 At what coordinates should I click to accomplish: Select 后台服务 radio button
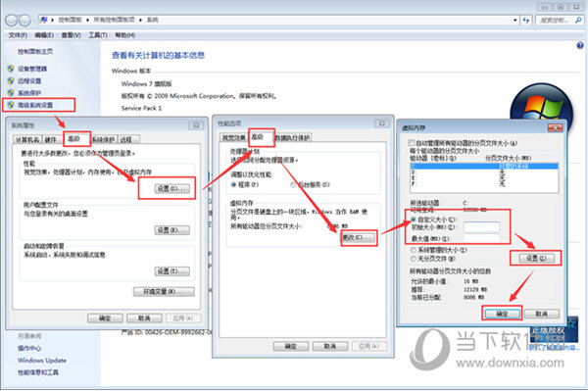click(x=293, y=184)
